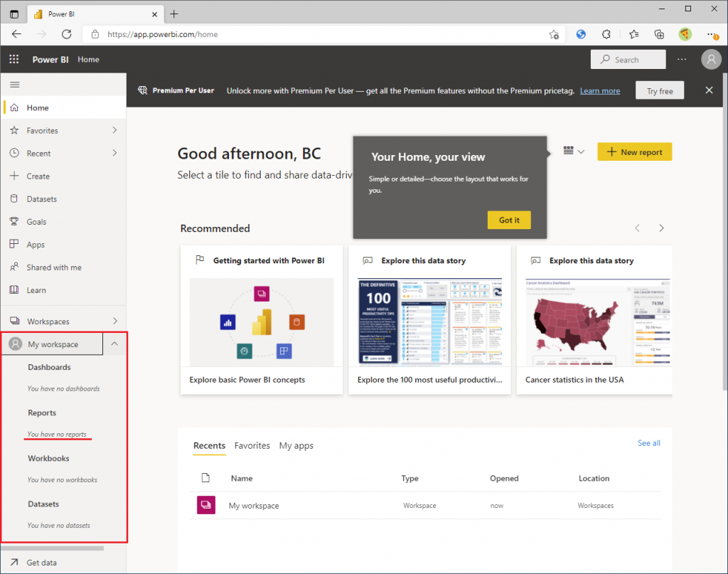Viewport: 728px width, 574px height.
Task: Click Get data arrow icon
Action: (x=14, y=562)
